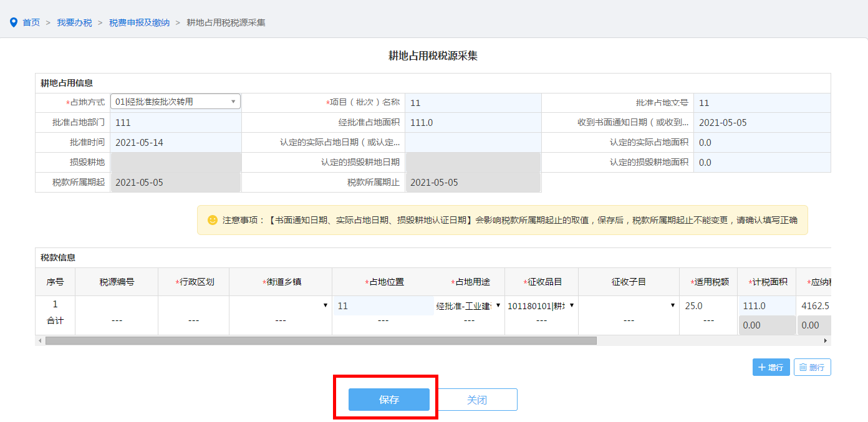Open 征收品目 dropdown in row 1
This screenshot has height=422, width=868.
click(x=541, y=305)
